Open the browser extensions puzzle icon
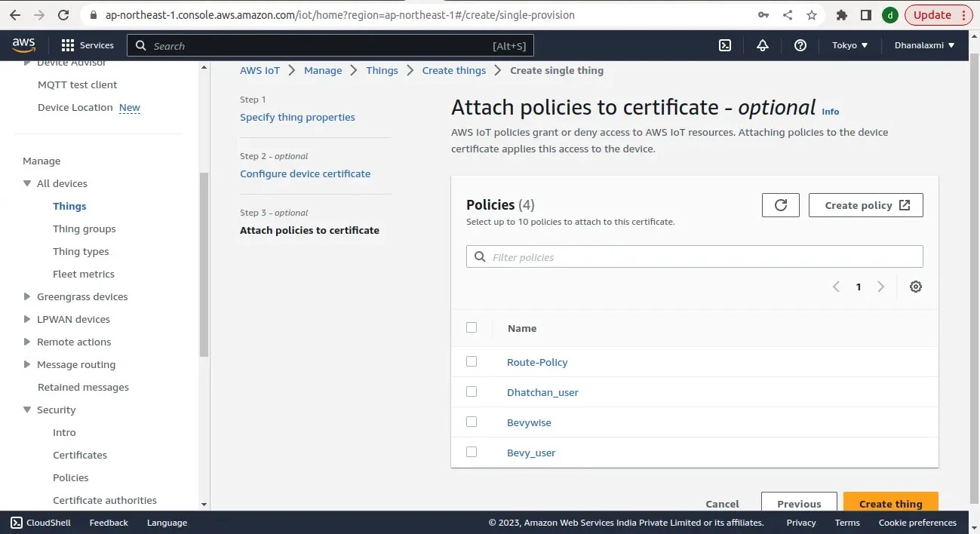This screenshot has width=980, height=534. click(842, 15)
